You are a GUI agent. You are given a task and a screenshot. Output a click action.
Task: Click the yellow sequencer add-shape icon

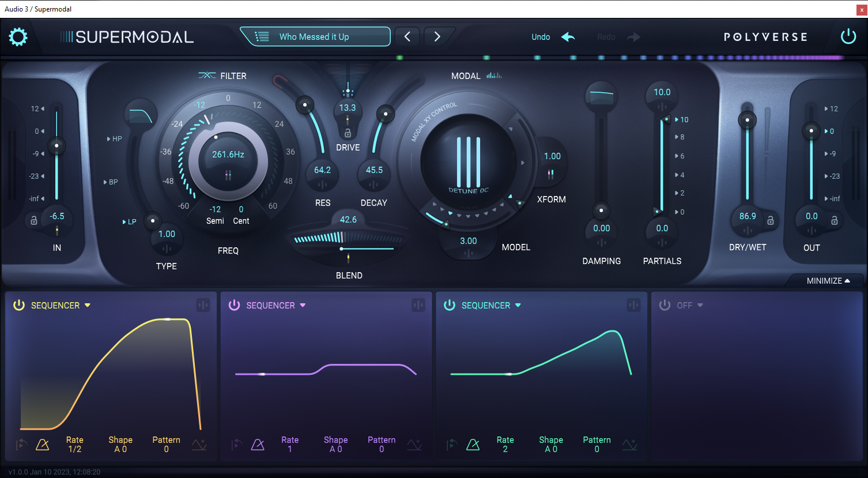pyautogui.click(x=199, y=445)
